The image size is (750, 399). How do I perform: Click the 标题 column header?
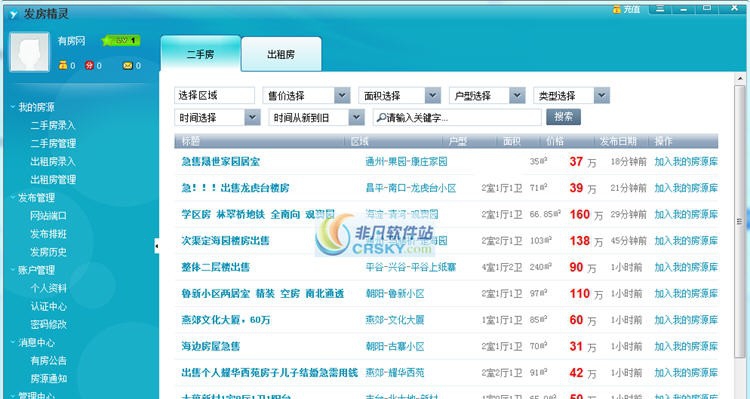[x=190, y=141]
